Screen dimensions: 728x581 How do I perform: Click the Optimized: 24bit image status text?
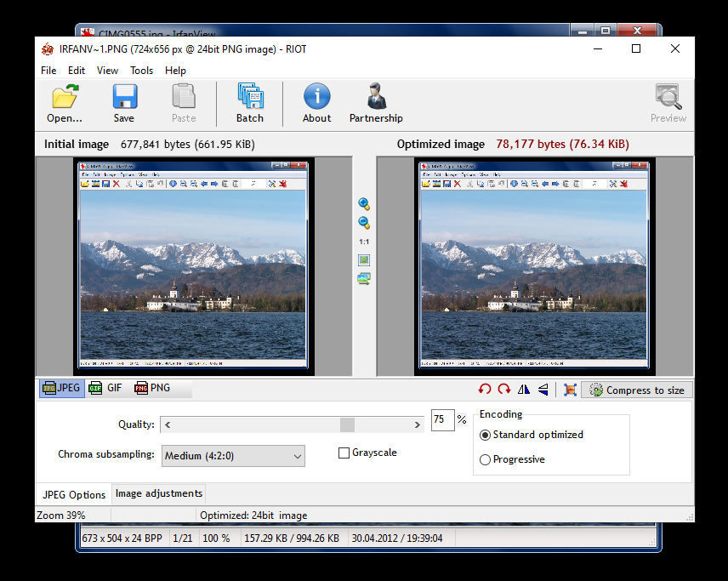[253, 515]
